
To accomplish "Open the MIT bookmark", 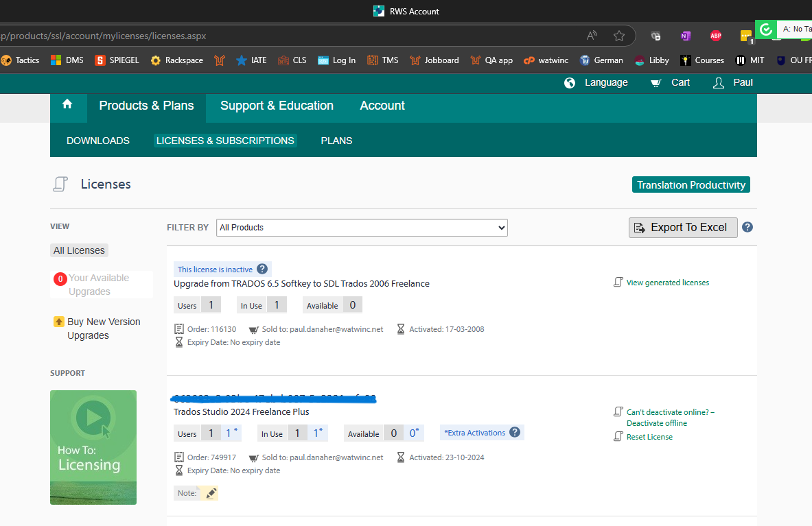I will coord(750,60).
